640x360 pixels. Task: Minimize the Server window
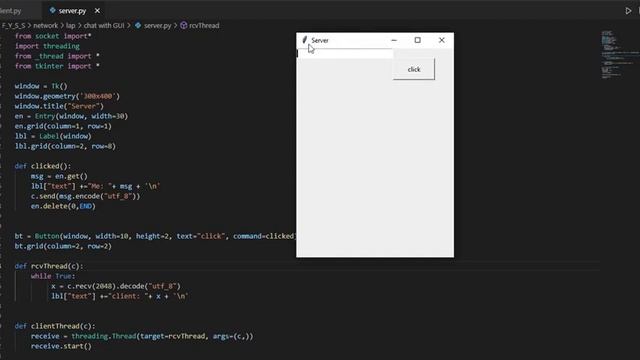point(394,40)
